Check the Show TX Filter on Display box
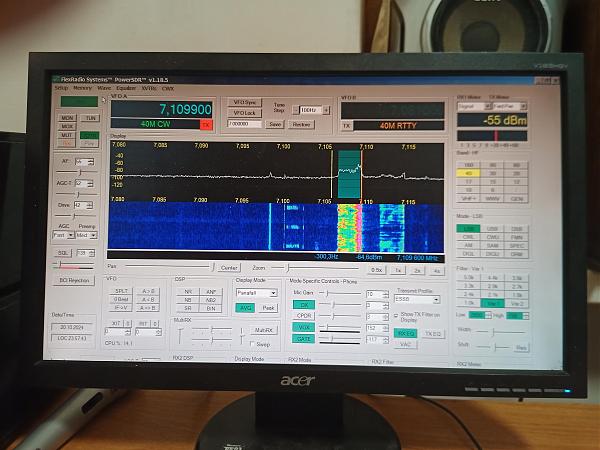 pyautogui.click(x=396, y=315)
